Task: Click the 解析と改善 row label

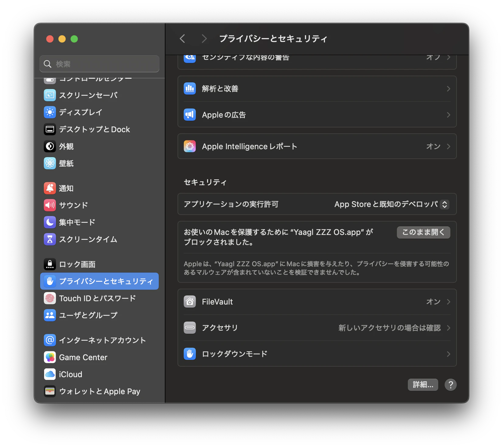Action: 220,89
